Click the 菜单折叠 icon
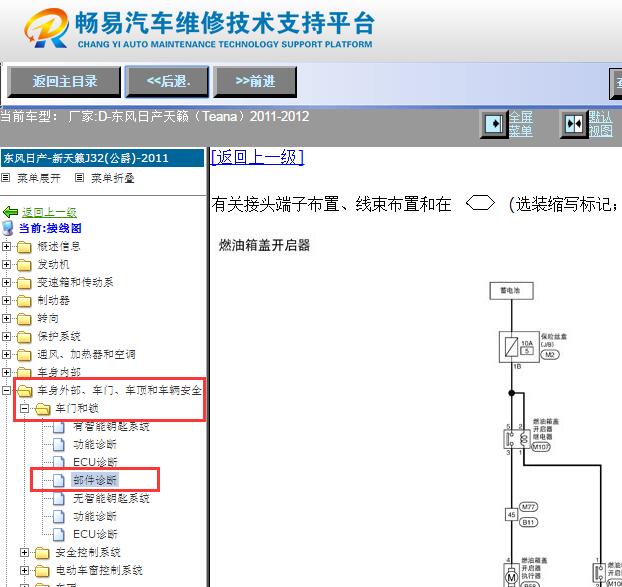The height and width of the screenshot is (587, 622). 79,178
